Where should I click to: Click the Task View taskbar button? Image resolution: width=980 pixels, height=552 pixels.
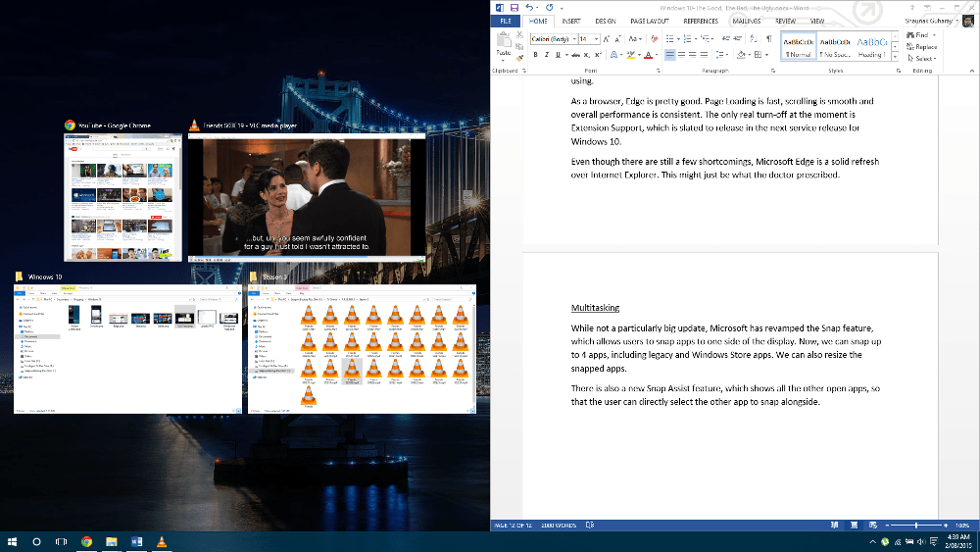(61, 541)
